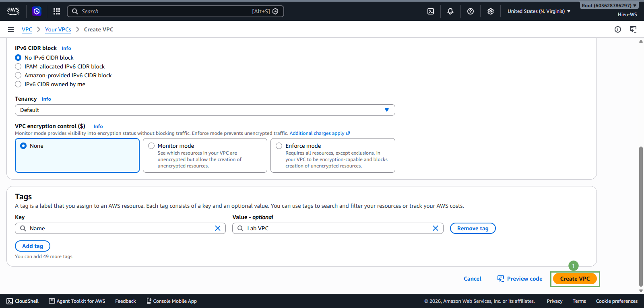644x308 pixels.
Task: Open Additional charges apply link
Action: 320,133
